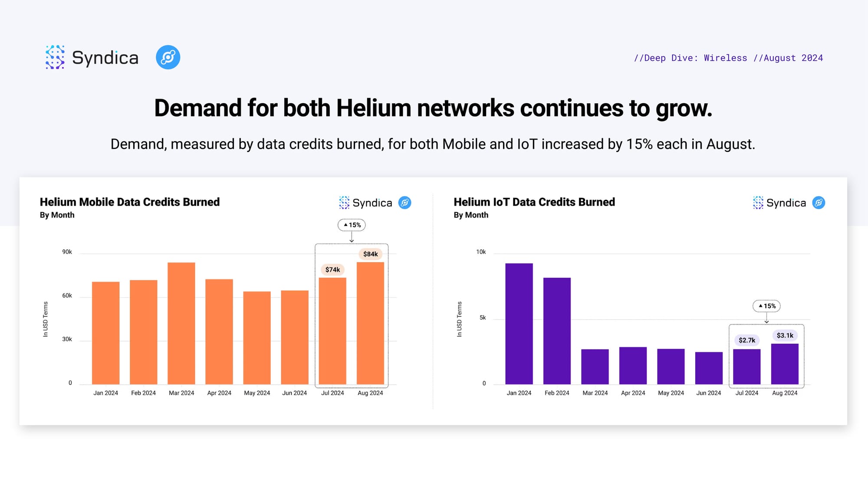Screen dimensions: 868x488
Task: Click the 15% increase badge above IoT chart
Action: coord(766,306)
